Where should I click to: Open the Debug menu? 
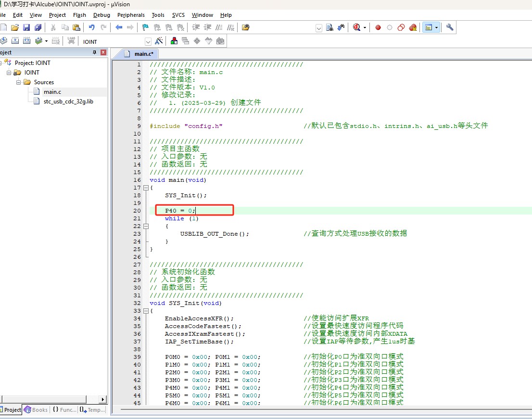click(x=101, y=15)
